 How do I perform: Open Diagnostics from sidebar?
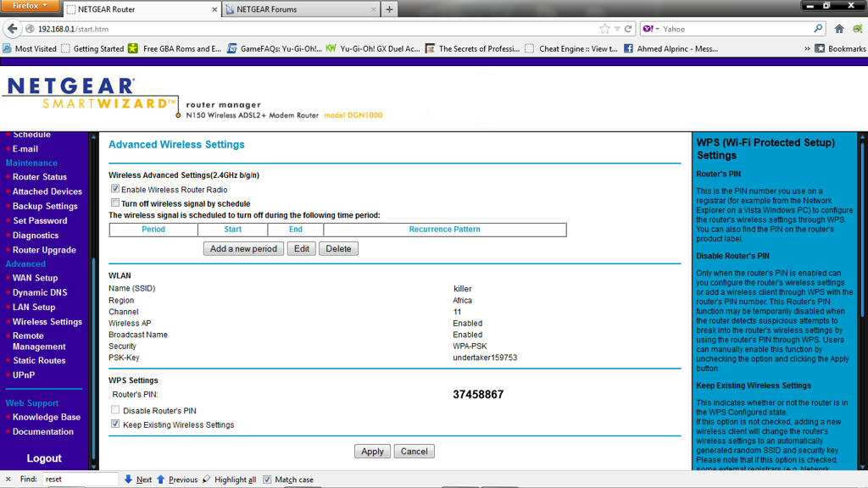tap(36, 236)
